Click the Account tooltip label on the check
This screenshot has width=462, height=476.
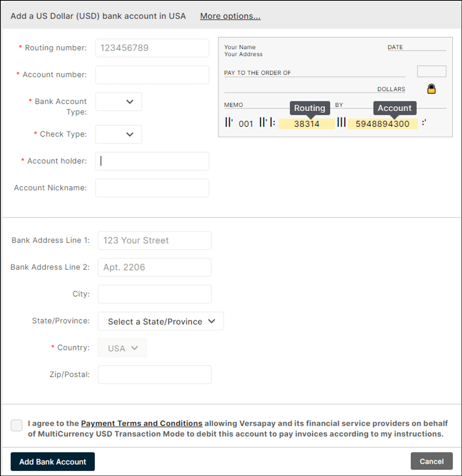(x=395, y=108)
